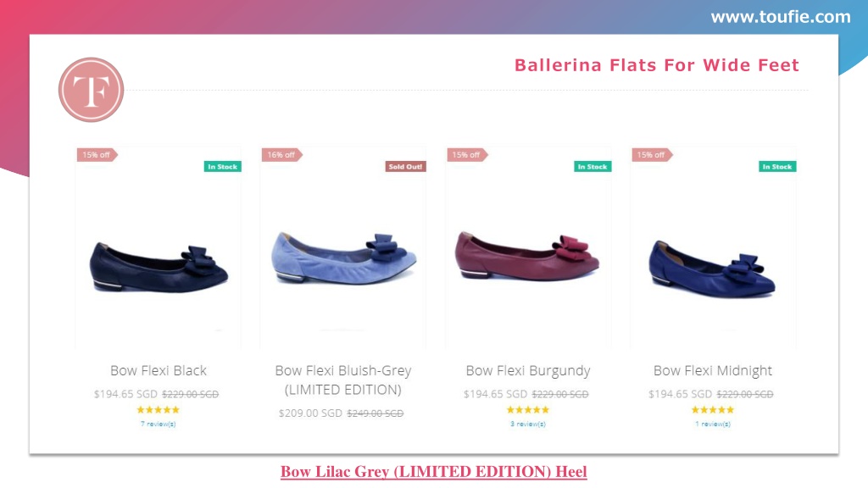Click the www.toufie.com website address

tap(781, 17)
